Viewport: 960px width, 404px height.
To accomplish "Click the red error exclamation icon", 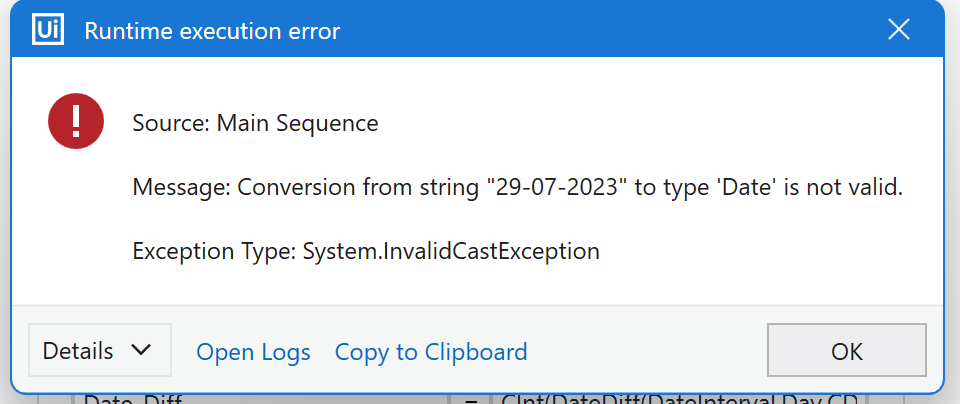I will 77,123.
